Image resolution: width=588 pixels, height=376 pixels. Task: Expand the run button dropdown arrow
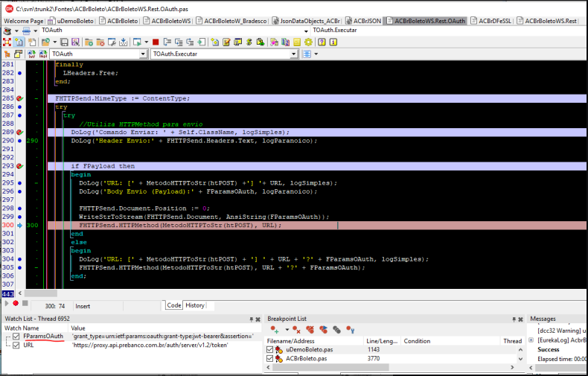146,42
